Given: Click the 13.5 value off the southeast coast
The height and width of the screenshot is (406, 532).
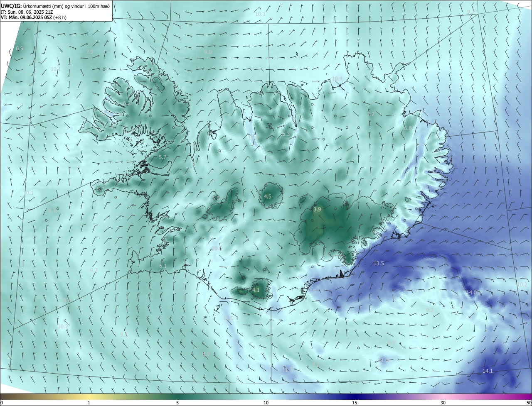Looking at the screenshot, I should pos(379,264).
